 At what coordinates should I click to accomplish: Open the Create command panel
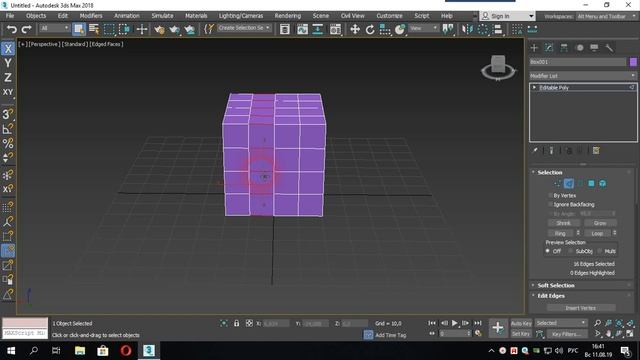[534, 48]
